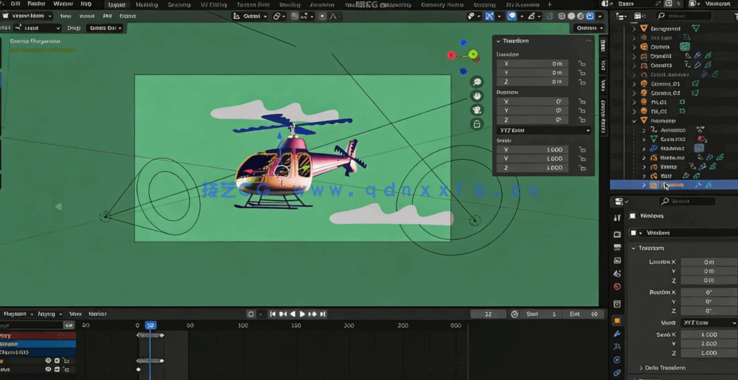Image resolution: width=738 pixels, height=380 pixels.
Task: Toggle the auto keying record button
Action: (251, 314)
